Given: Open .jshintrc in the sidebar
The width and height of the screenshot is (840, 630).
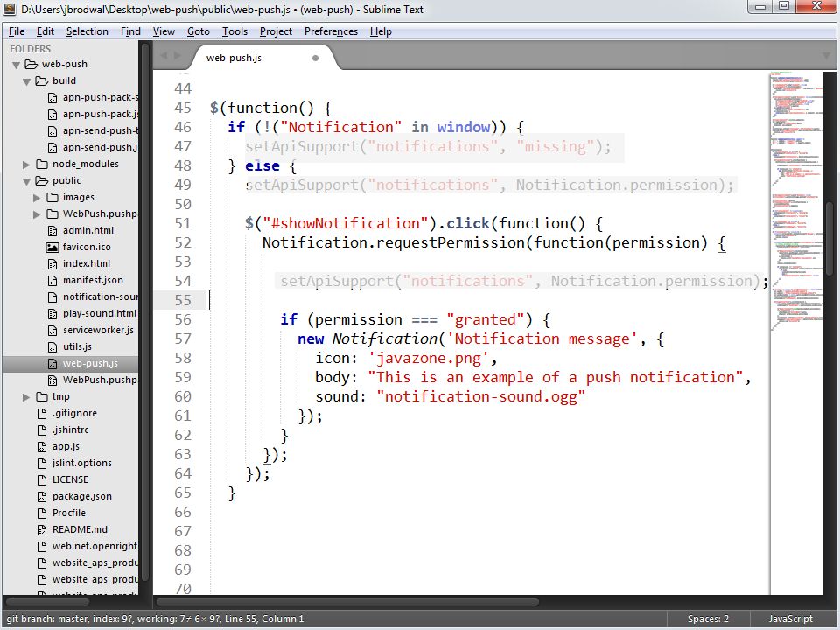Looking at the screenshot, I should point(70,430).
